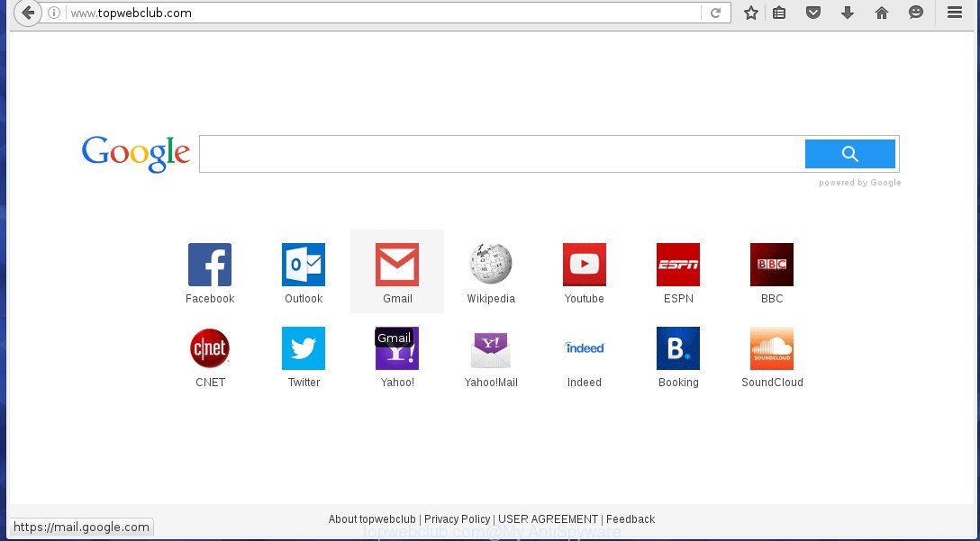This screenshot has height=541, width=980.
Task: Focus the Google search input box
Action: 502,154
